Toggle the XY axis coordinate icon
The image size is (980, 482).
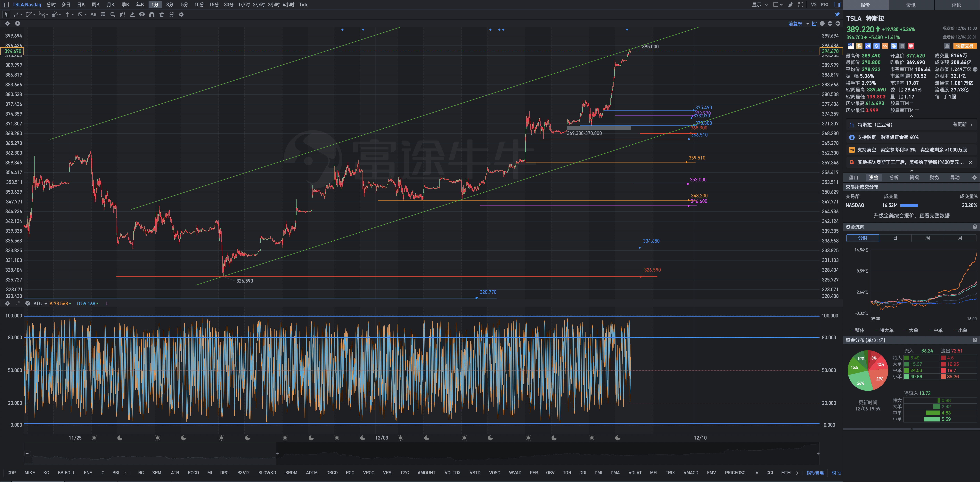[x=814, y=24]
